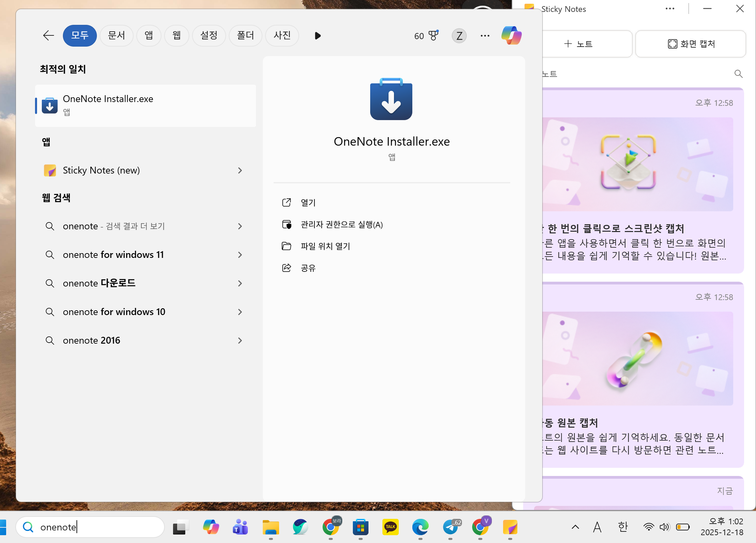This screenshot has height=543, width=756.
Task: Click the Sticky Notes search magnifier
Action: (738, 74)
